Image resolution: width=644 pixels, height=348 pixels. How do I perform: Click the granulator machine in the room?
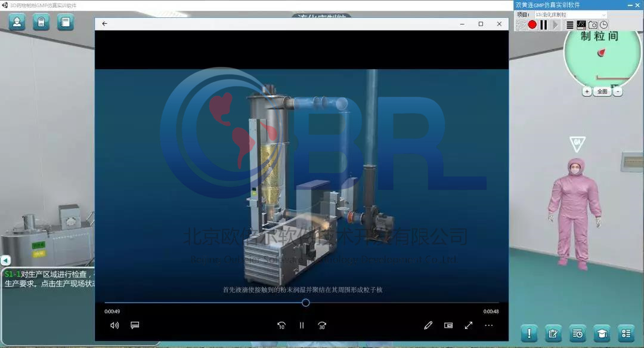coord(47,235)
